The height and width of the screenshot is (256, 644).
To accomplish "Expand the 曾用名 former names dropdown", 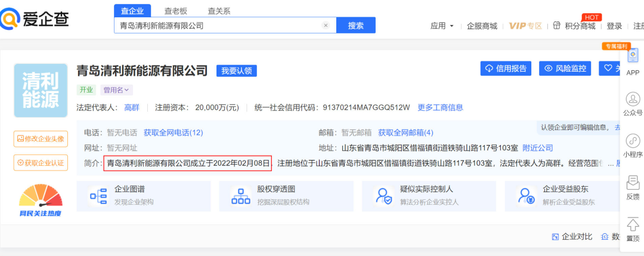I will click(116, 90).
